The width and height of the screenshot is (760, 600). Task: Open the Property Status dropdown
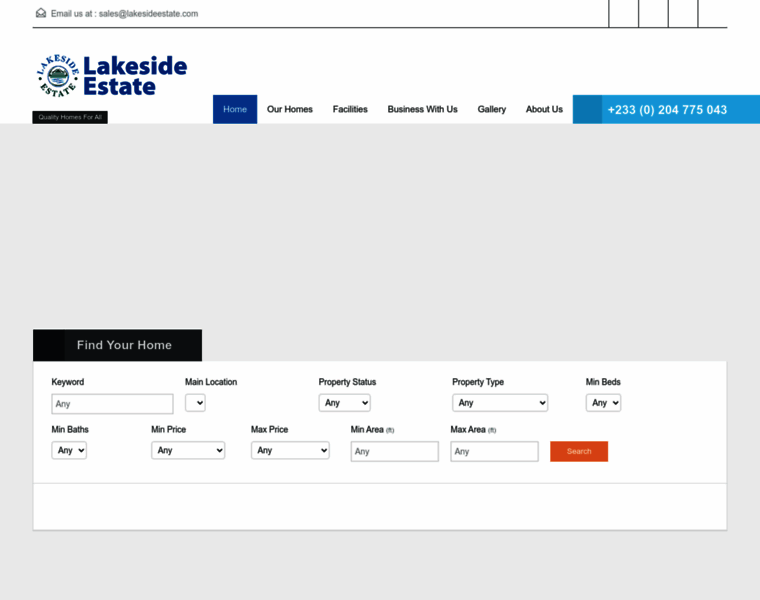coord(344,403)
